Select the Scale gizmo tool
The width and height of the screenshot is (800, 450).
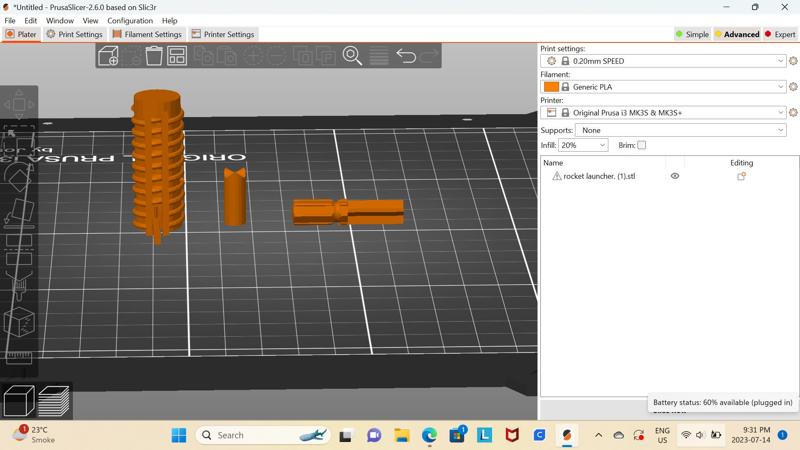pyautogui.click(x=19, y=140)
